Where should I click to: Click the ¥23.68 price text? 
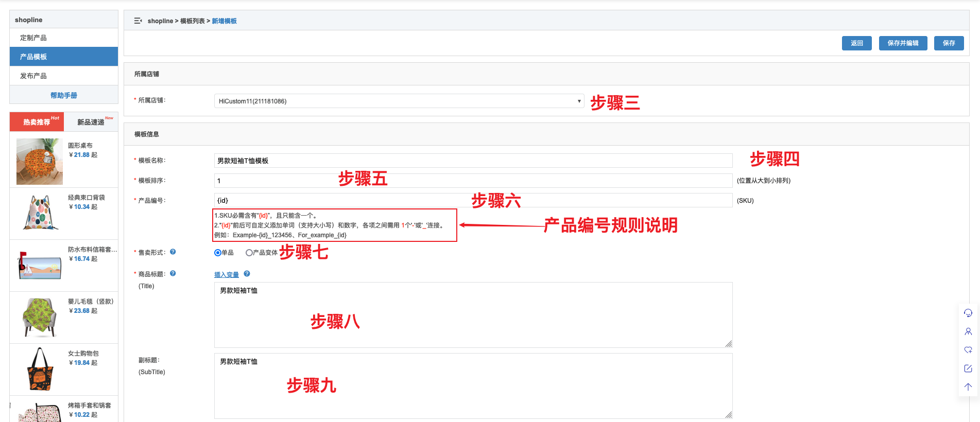point(83,311)
